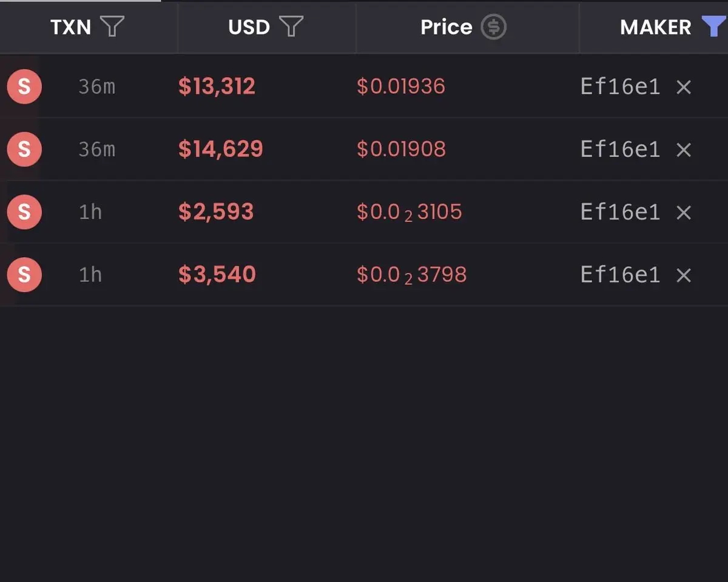Toggle the Price dollar-sign currency icon
Image resolution: width=728 pixels, height=582 pixels.
494,27
